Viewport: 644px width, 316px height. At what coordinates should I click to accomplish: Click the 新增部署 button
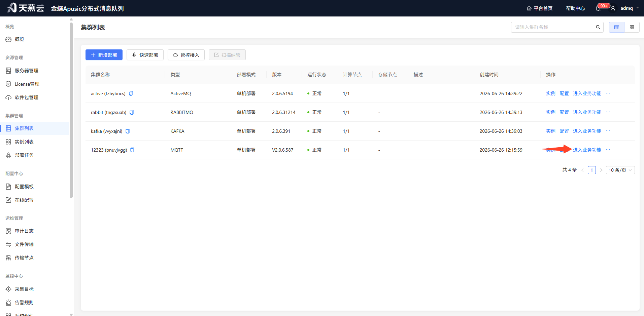click(104, 55)
